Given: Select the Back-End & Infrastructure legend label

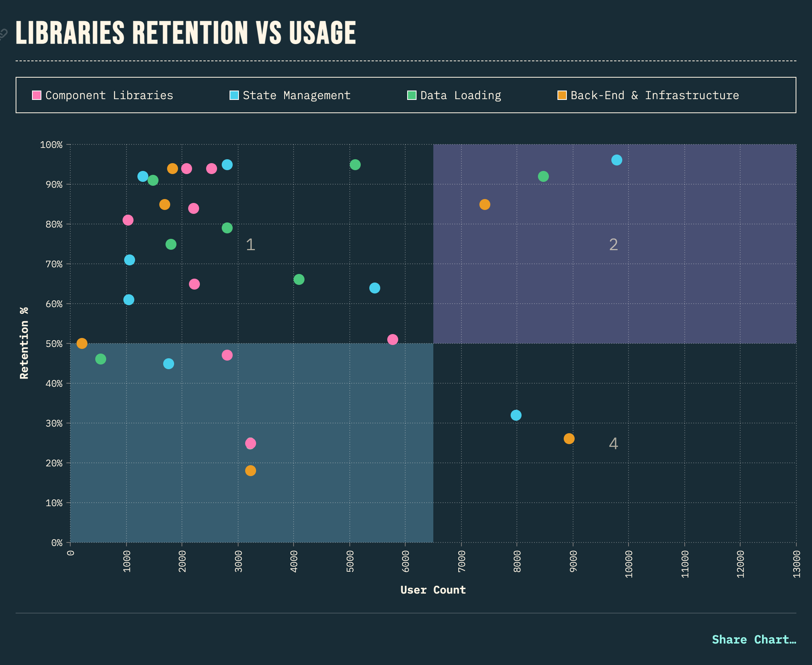Looking at the screenshot, I should pyautogui.click(x=654, y=95).
